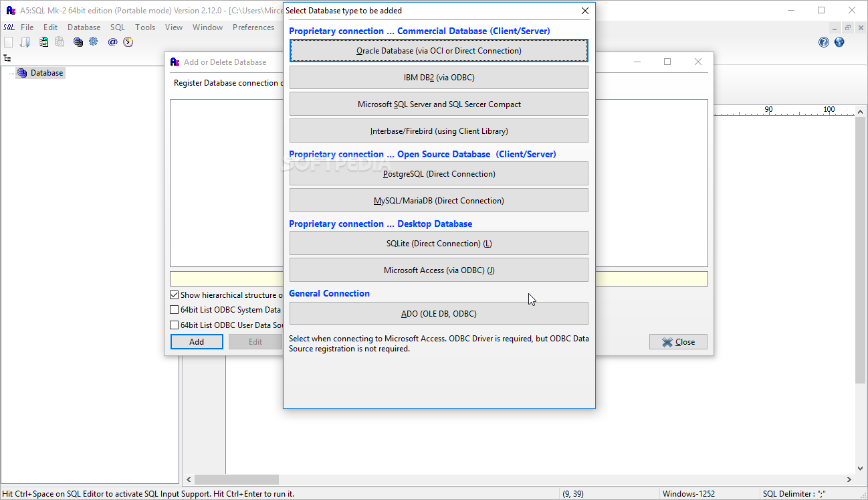Enable 64bit List ODBC System Data checkbox
The height and width of the screenshot is (500, 868).
175,310
